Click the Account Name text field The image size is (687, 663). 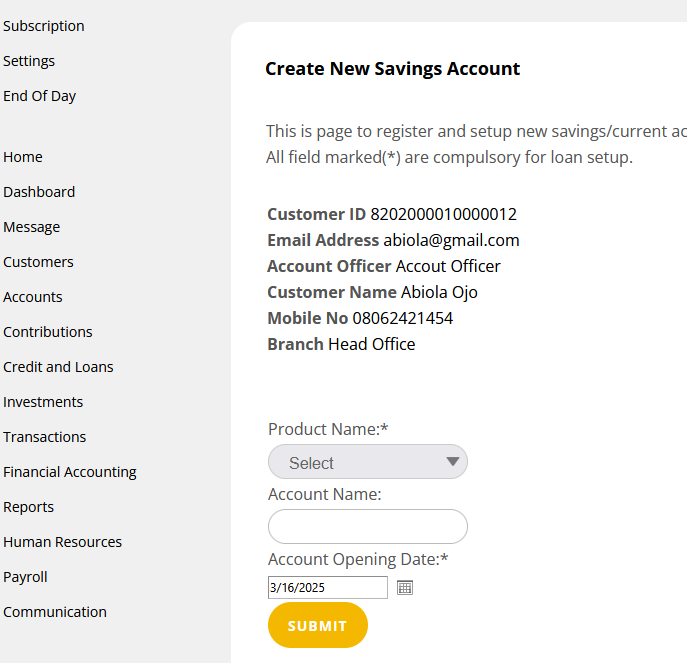(x=367, y=526)
